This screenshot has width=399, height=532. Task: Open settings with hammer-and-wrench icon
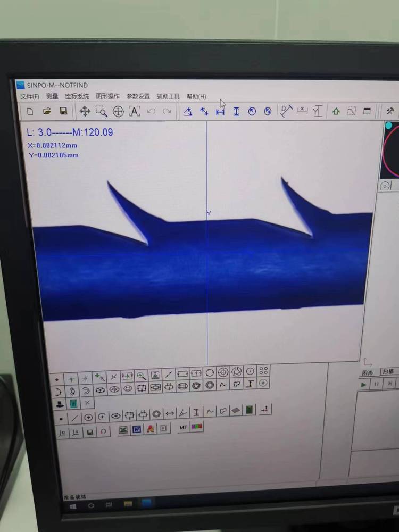click(x=390, y=111)
